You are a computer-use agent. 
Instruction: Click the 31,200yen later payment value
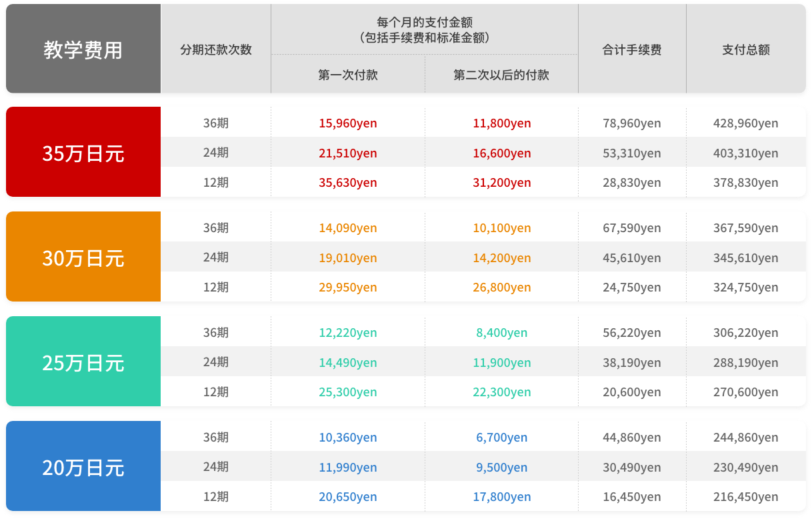502,183
